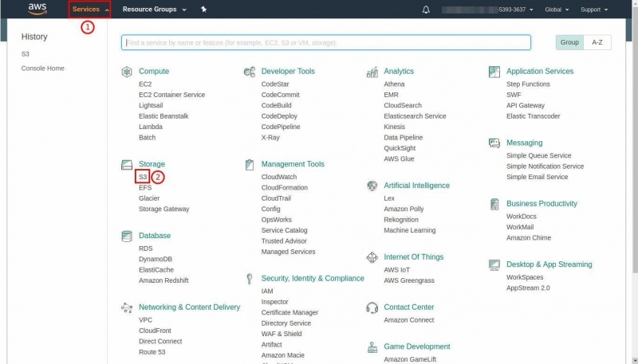638x364 pixels.
Task: Open CodeCommit
Action: [x=281, y=95]
